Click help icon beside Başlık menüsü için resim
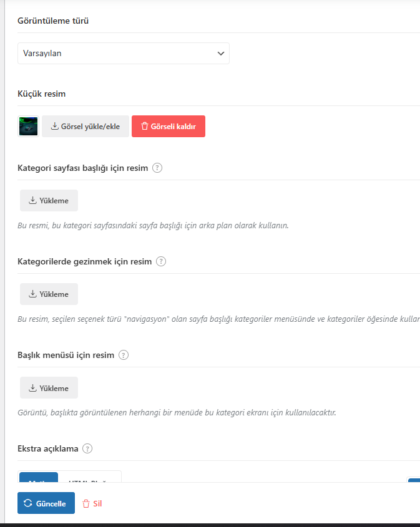This screenshot has height=527, width=420. point(124,355)
